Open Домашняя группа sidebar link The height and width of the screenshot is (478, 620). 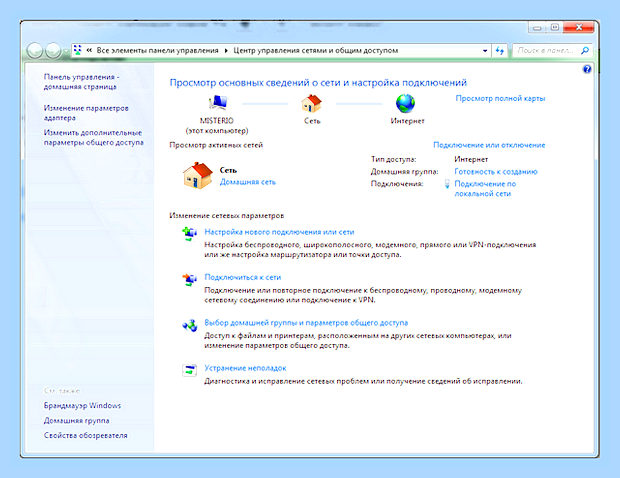[76, 420]
